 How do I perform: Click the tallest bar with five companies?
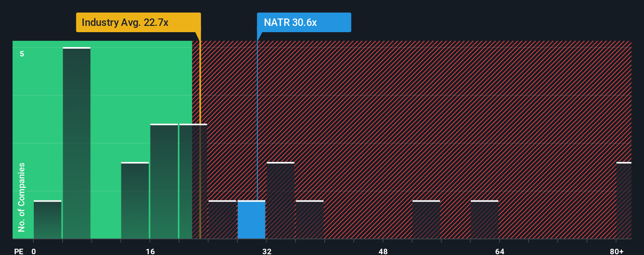[x=77, y=143]
